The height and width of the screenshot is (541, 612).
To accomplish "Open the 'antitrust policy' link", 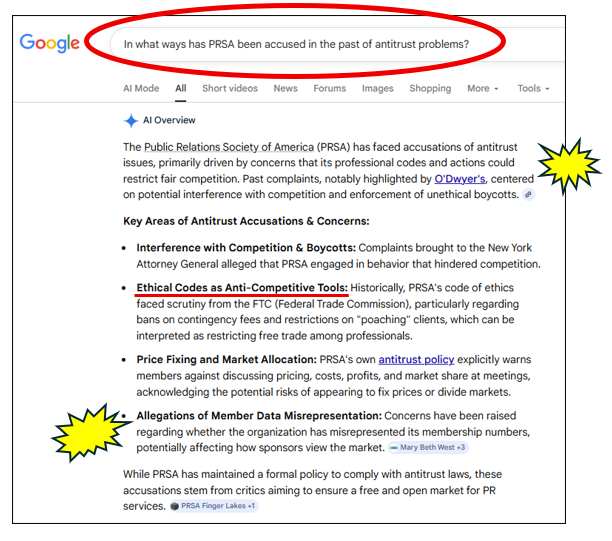I will click(416, 359).
